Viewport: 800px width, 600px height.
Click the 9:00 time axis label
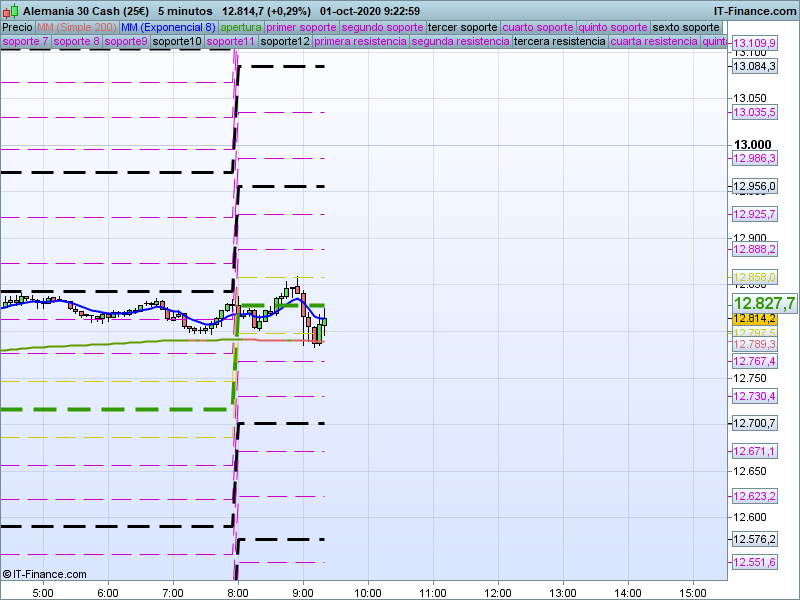303,593
